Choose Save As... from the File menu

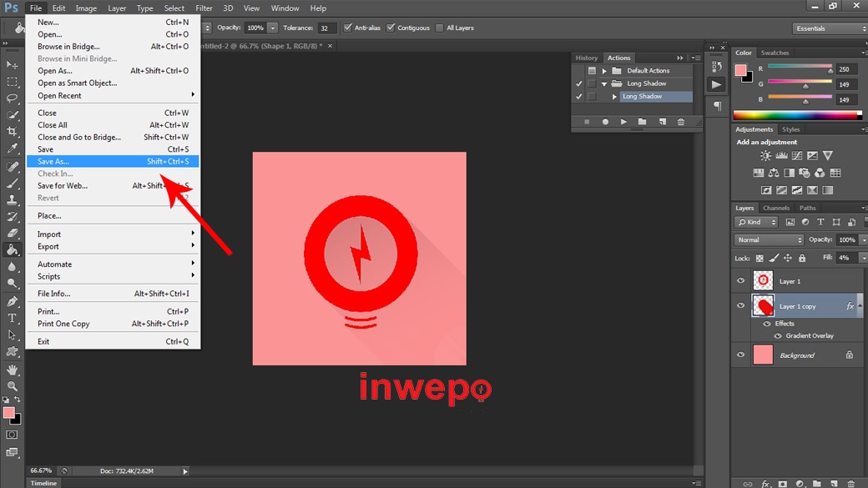(x=54, y=162)
